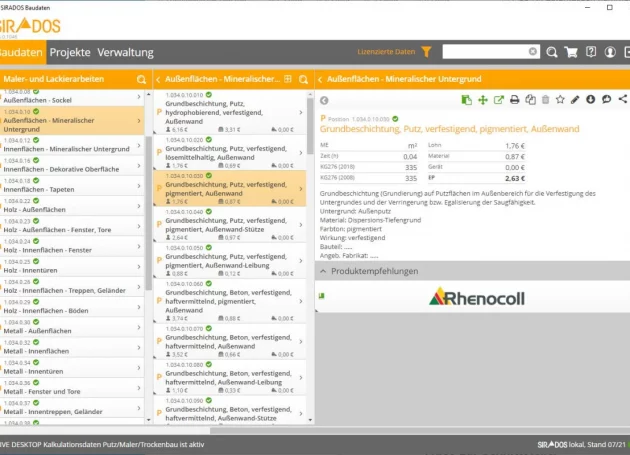Toggle the grid view icon in middle panel

coord(288,78)
